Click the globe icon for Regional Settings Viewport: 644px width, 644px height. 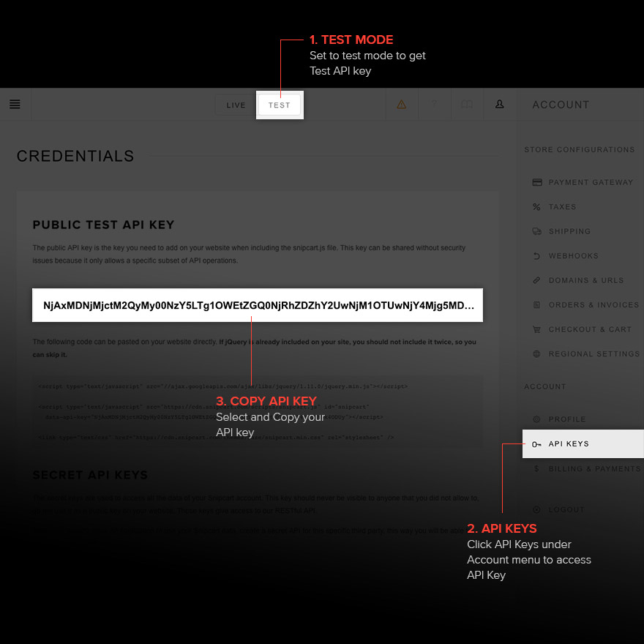[536, 354]
